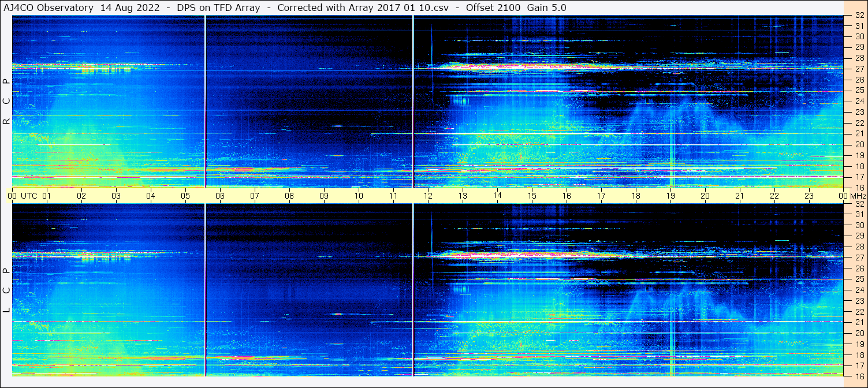Viewport: 868px width, 388px height.
Task: Select the 12 hour mark on the time axis
Action: (428, 196)
